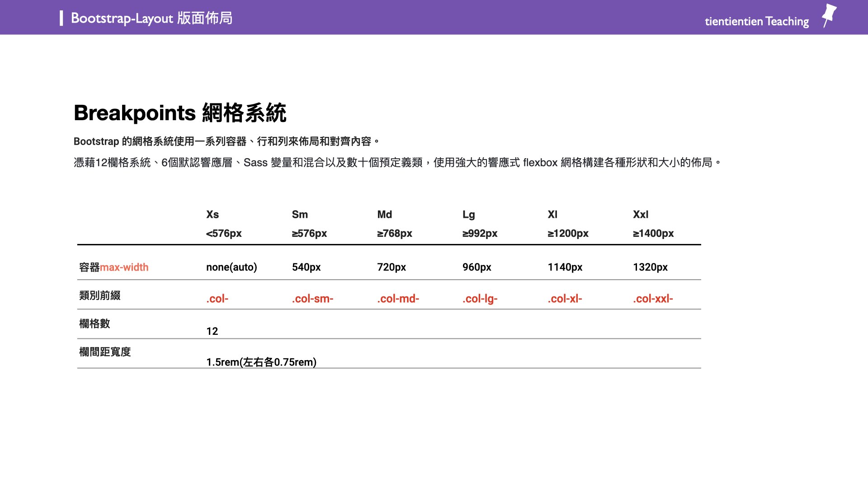Click the .col- class prefix

tap(217, 298)
